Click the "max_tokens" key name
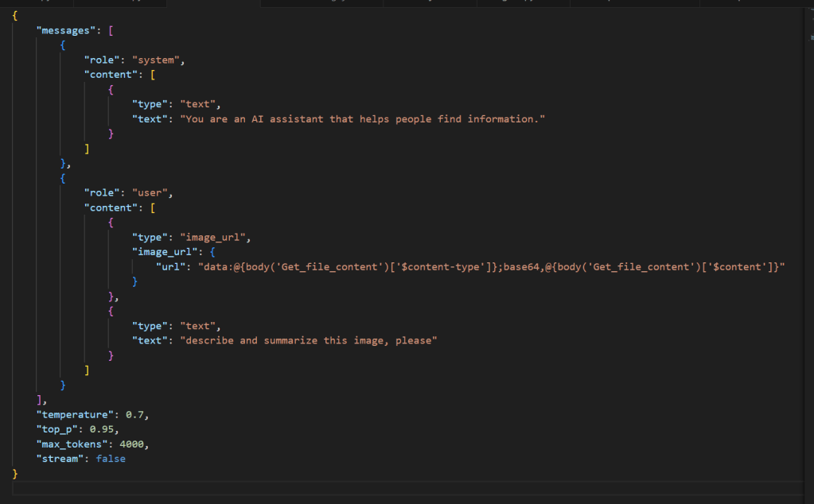The image size is (814, 504). coord(72,444)
